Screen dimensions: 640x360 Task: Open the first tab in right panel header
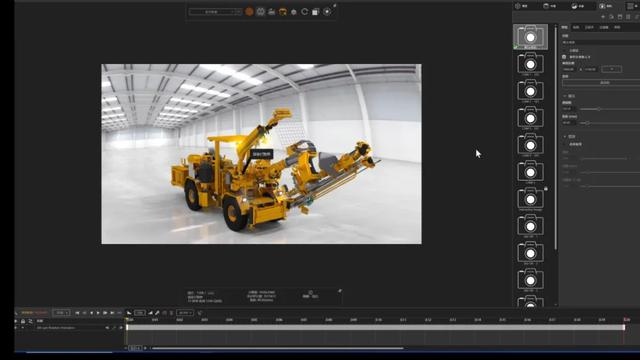point(521,6)
